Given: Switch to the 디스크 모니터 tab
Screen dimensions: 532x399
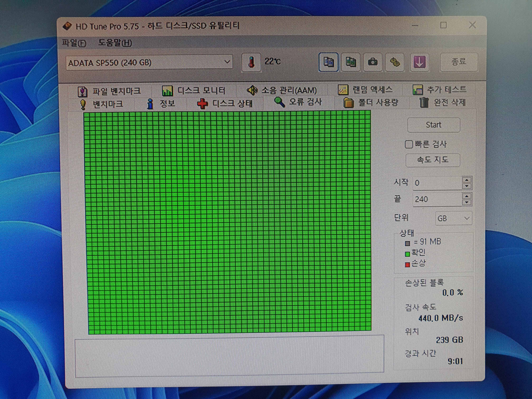Looking at the screenshot, I should [x=194, y=91].
